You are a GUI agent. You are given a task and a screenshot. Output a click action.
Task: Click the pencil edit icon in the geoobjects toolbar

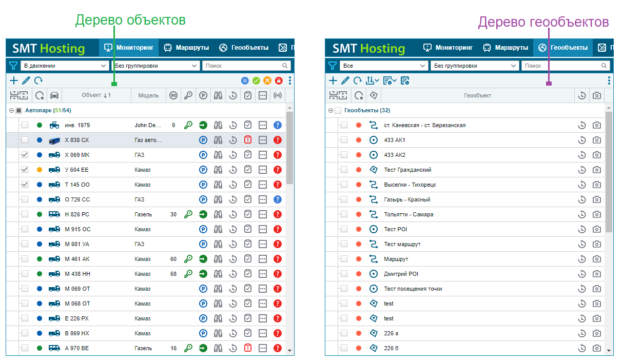[345, 80]
